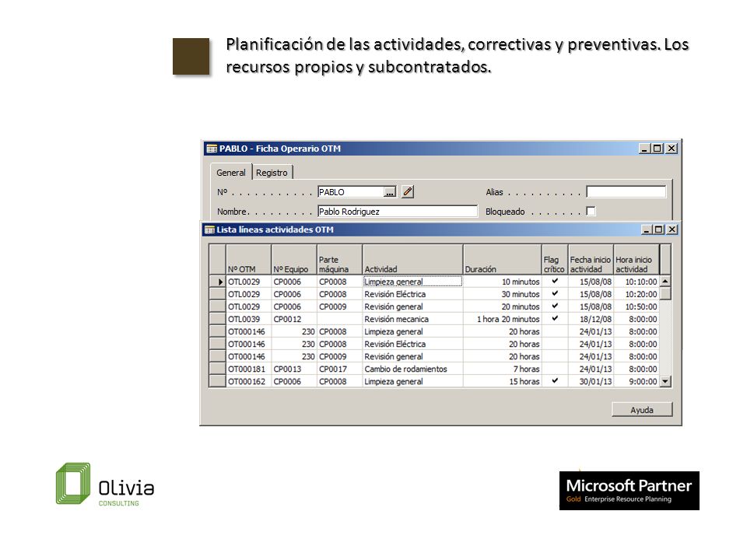Click the Nº Equipo column header
Viewport: 747px width, 560px height.
294,260
